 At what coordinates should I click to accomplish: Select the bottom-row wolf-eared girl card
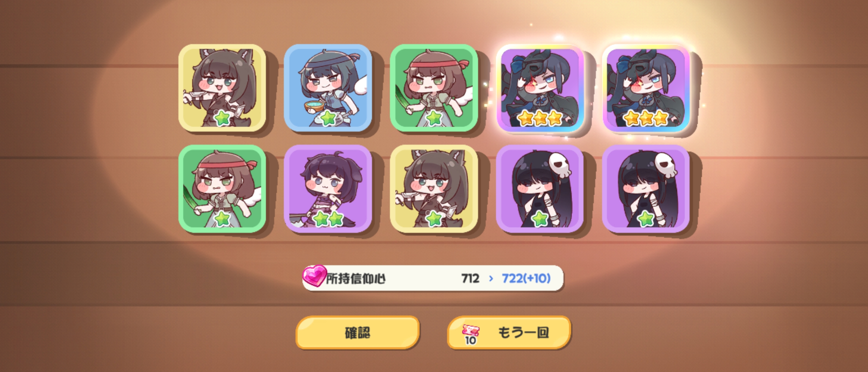[x=434, y=188]
